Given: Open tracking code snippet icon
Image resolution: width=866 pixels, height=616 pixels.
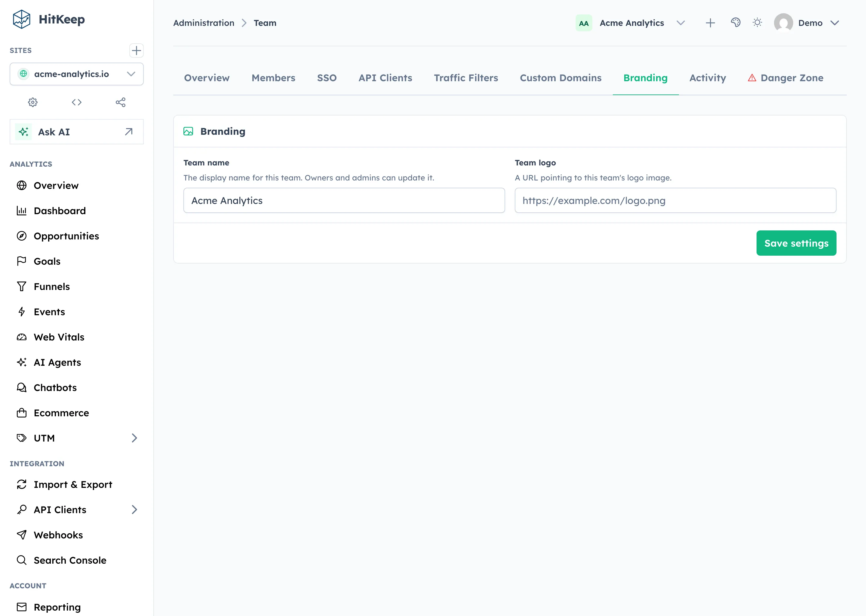Looking at the screenshot, I should [77, 102].
